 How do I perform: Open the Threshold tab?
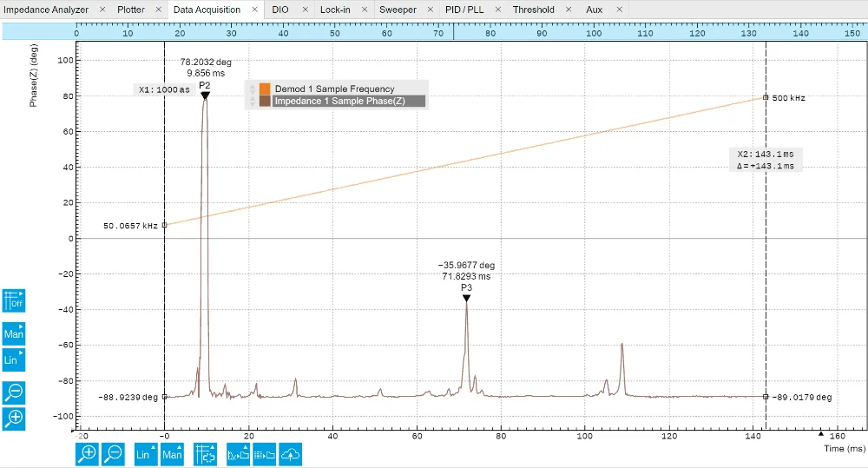[533, 10]
